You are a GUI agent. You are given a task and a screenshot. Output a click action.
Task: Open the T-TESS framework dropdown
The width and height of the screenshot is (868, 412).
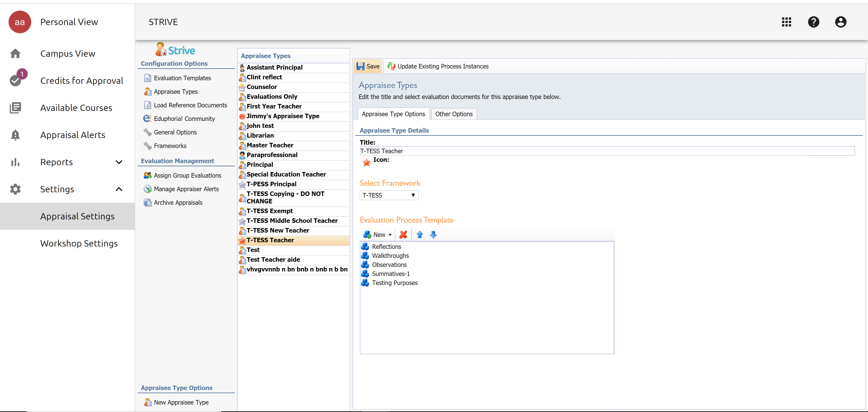click(389, 195)
